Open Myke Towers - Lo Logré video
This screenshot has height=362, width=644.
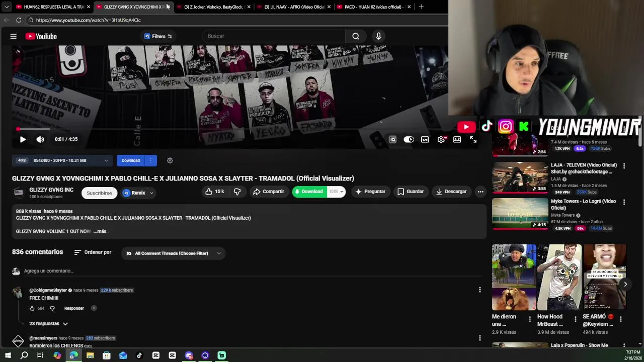520,214
